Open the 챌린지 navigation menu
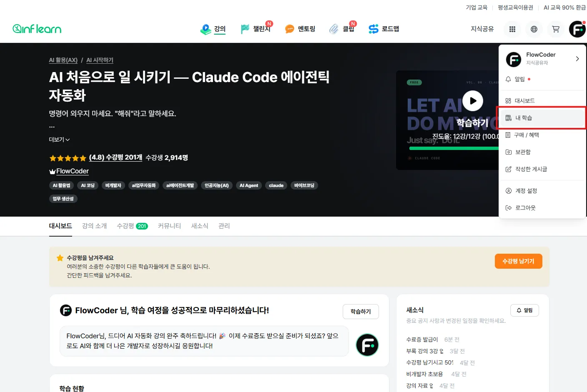587x392 pixels. pos(256,29)
